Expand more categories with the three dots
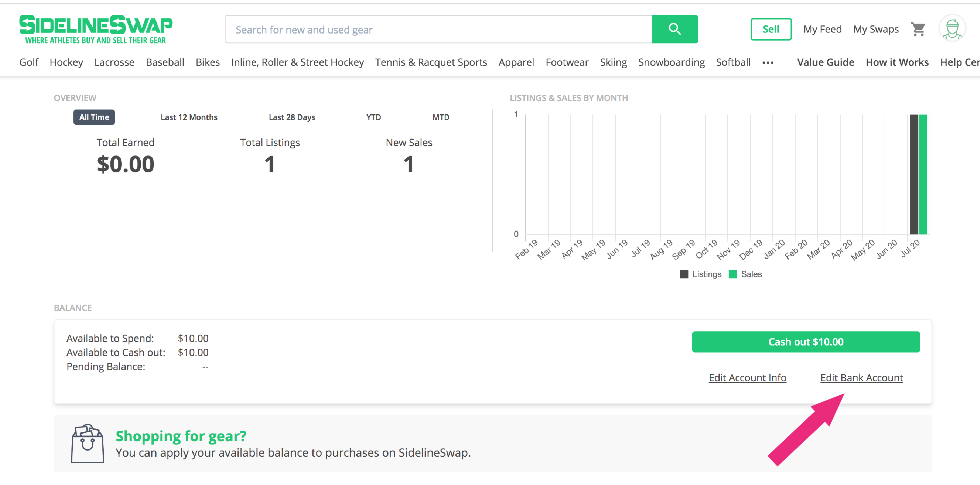Image resolution: width=980 pixels, height=485 pixels. pyautogui.click(x=768, y=63)
